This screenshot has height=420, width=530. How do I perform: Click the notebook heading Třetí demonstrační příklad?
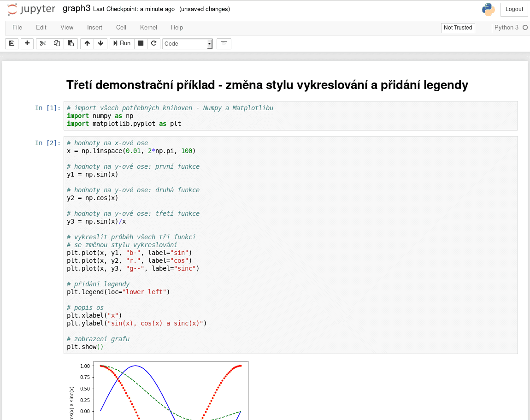click(x=267, y=85)
